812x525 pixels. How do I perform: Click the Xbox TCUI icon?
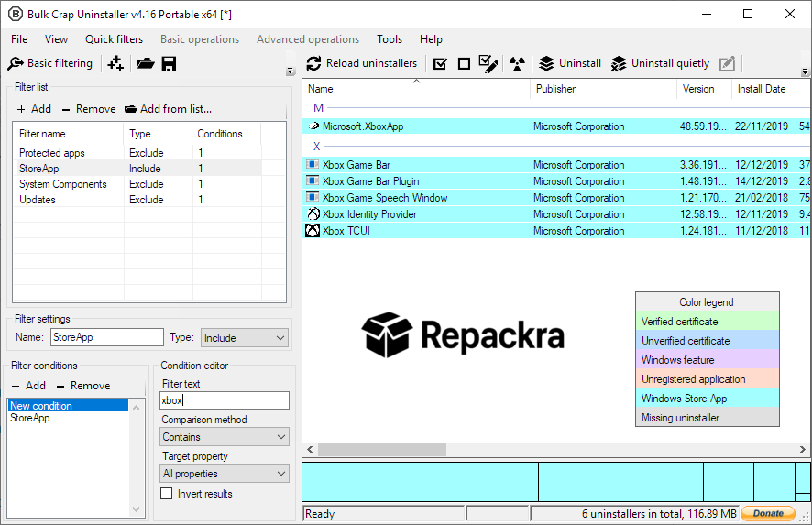point(313,230)
